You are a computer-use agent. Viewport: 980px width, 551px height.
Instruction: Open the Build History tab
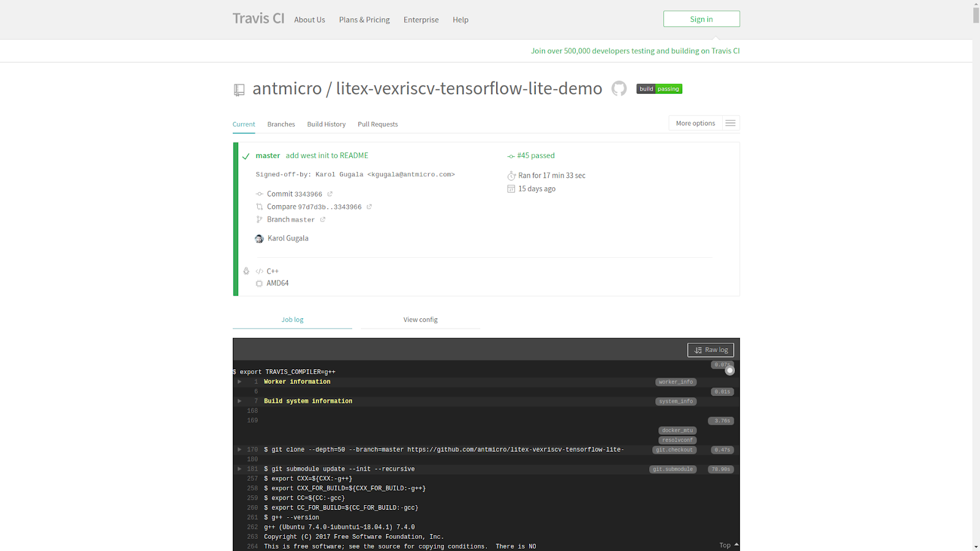point(326,124)
